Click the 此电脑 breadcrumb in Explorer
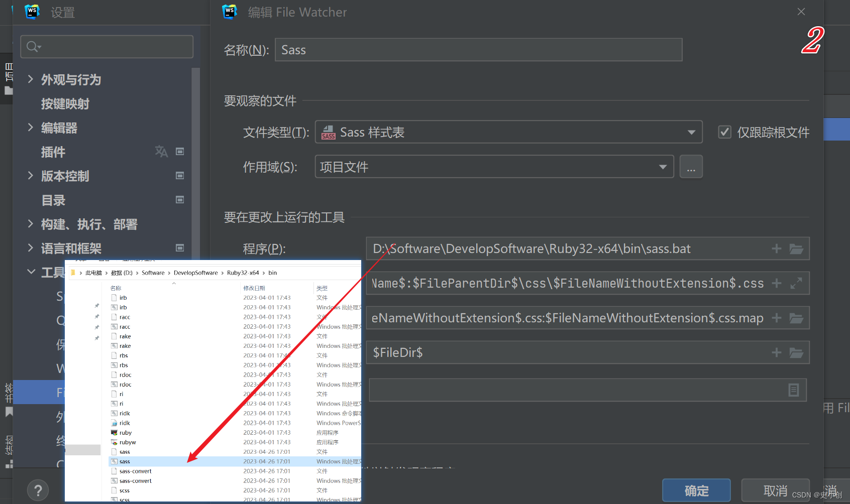The height and width of the screenshot is (504, 850). pos(93,273)
